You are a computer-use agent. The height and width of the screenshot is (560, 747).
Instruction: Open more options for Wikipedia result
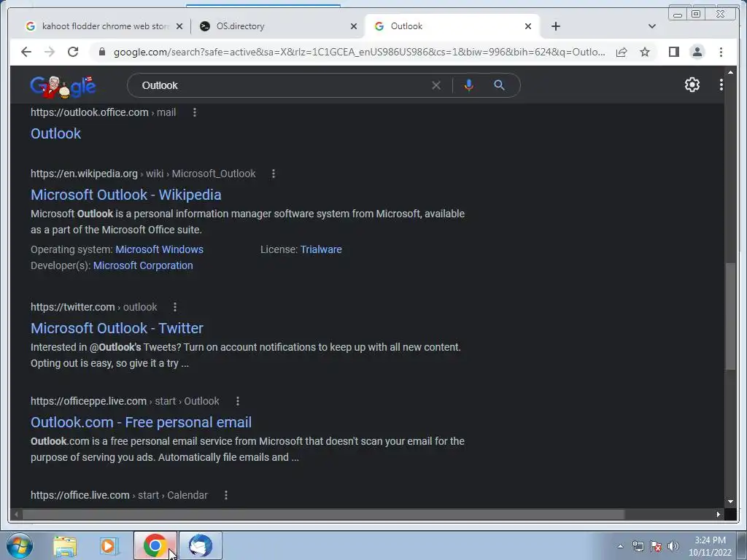point(274,174)
